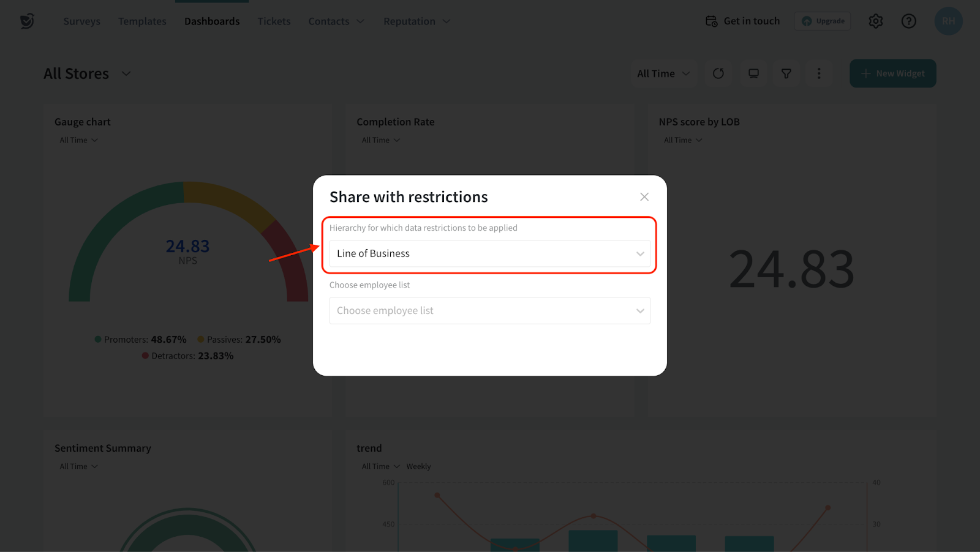980x552 pixels.
Task: Click the app logo icon
Action: click(27, 21)
